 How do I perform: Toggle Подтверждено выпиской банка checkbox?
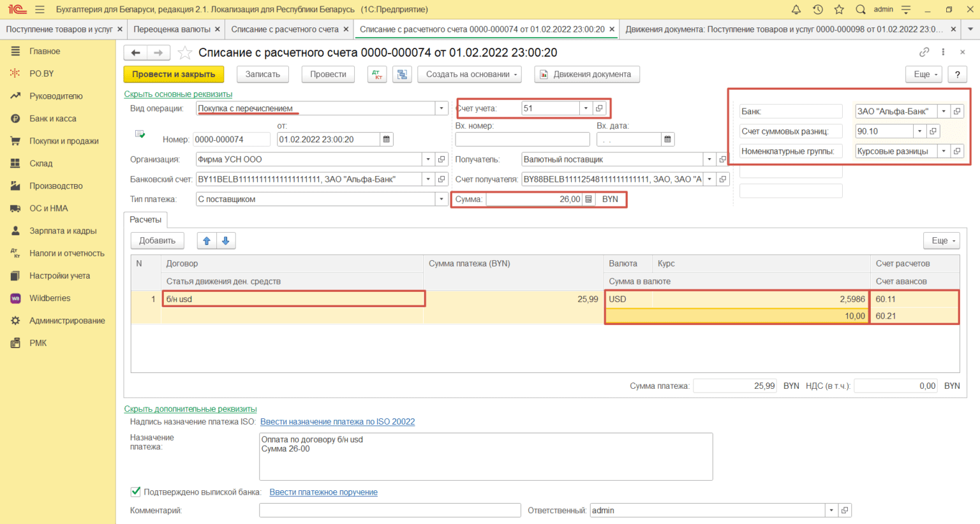coord(135,491)
